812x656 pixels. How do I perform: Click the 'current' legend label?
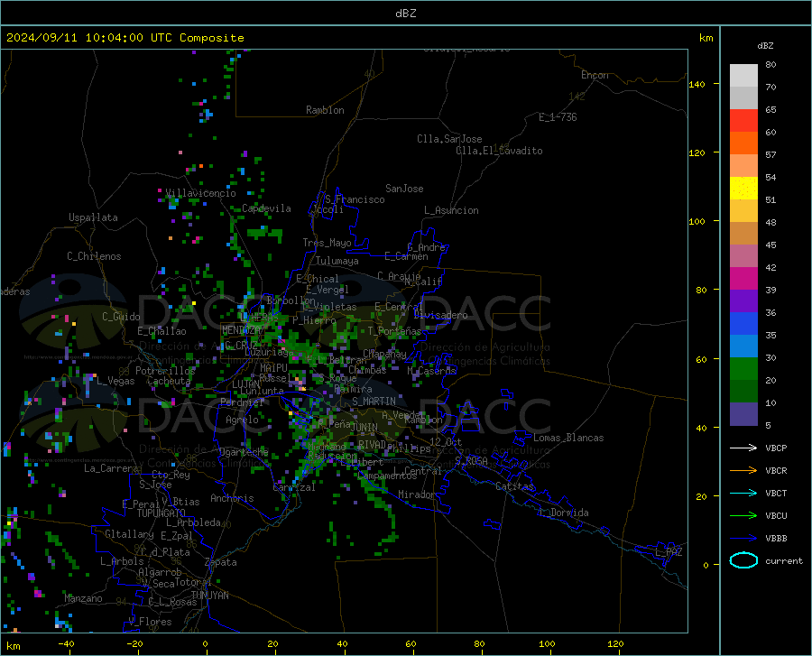point(783,560)
